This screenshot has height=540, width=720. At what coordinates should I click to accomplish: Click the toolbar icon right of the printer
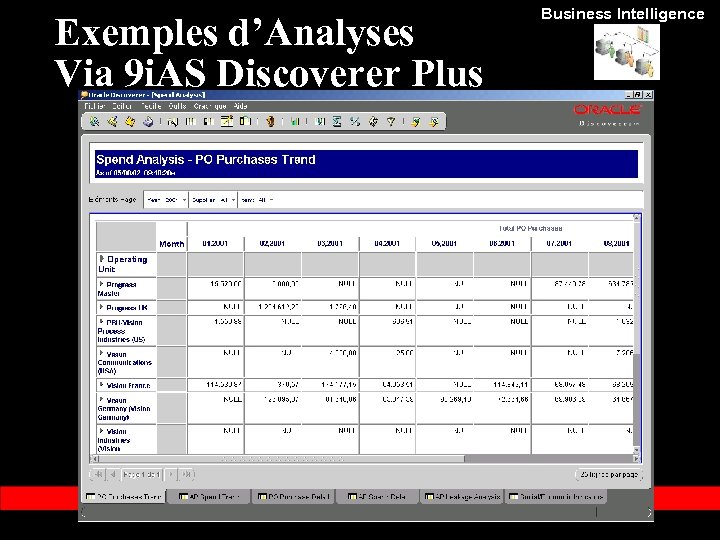click(172, 121)
